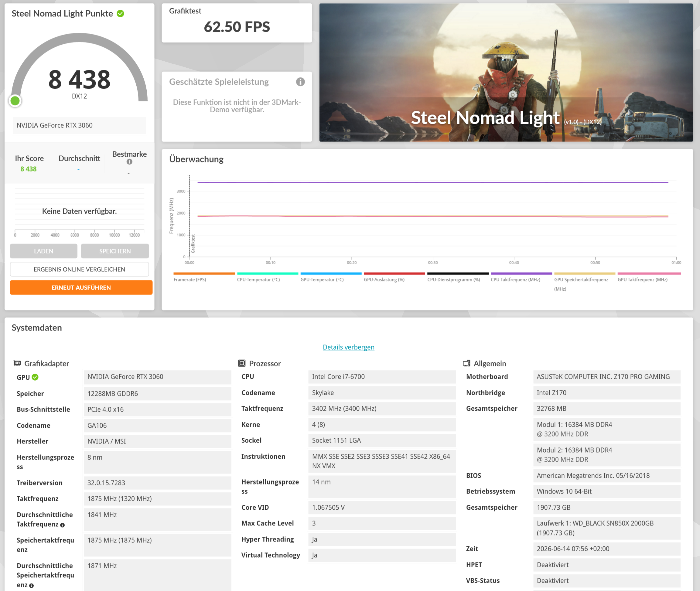Image resolution: width=700 pixels, height=591 pixels.
Task: Toggle the CPU-Temperatur legend series
Action: tap(258, 280)
